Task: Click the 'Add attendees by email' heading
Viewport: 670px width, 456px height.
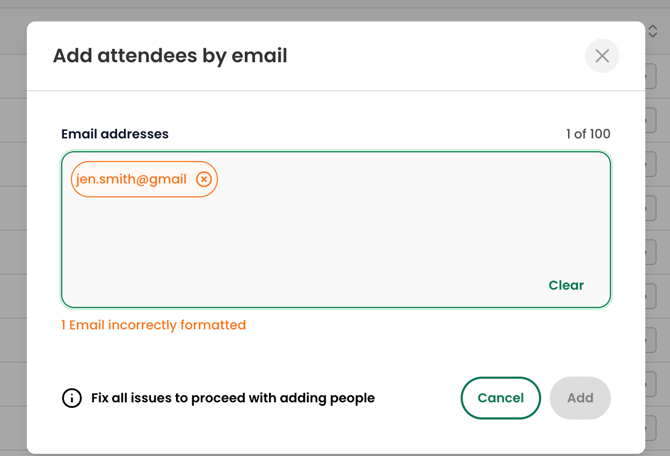Action: tap(170, 56)
